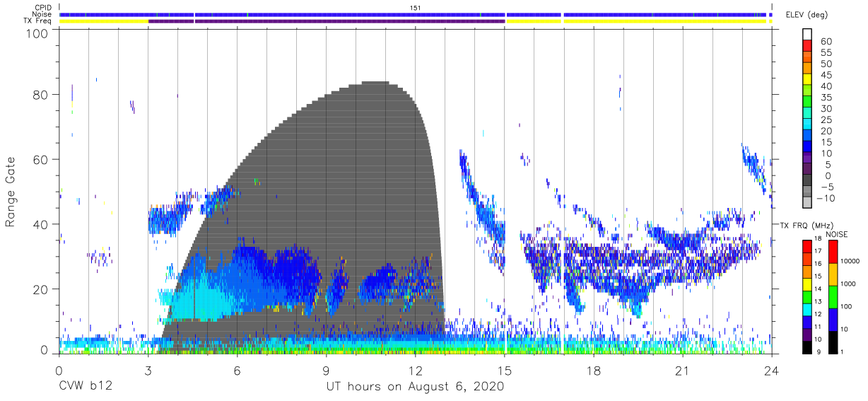The height and width of the screenshot is (401, 868).
Task: Click the '10000' label on NOISE colorbar
Action: click(x=850, y=261)
